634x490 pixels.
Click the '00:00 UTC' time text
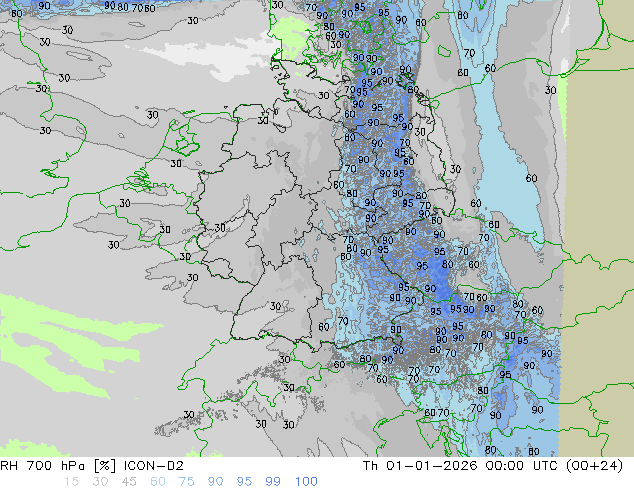522,466
